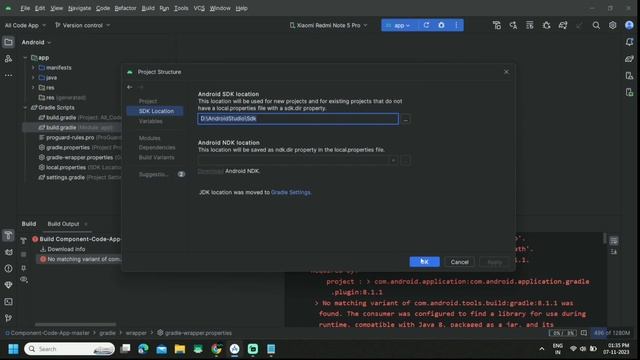Collapse the app module tree node
This screenshot has width=640, height=360.
point(25,58)
